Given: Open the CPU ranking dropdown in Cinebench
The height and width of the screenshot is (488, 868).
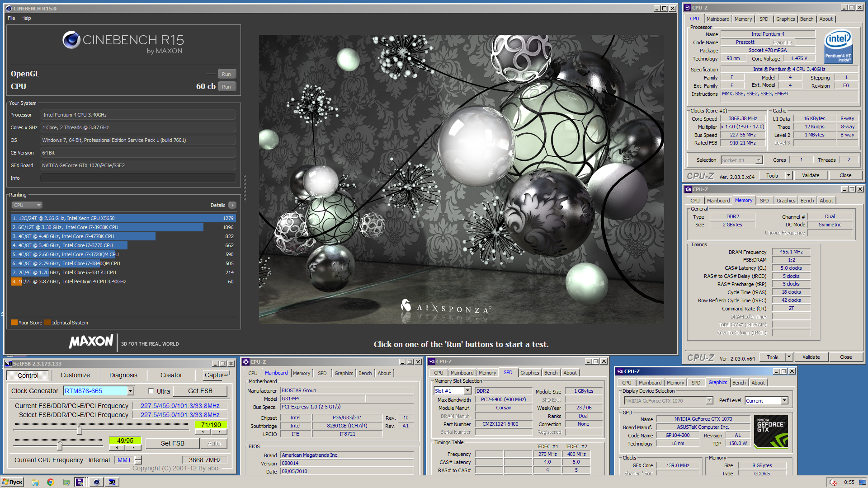Looking at the screenshot, I should 27,205.
